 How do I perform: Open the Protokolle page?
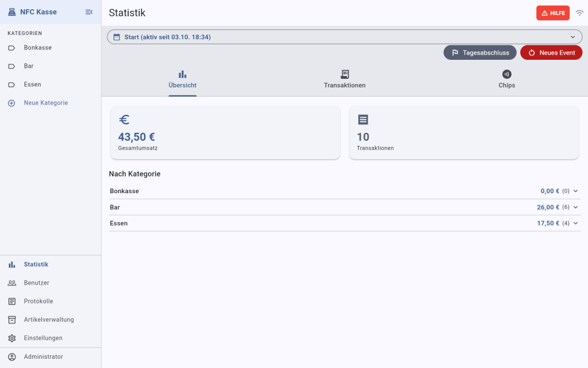click(x=51, y=301)
